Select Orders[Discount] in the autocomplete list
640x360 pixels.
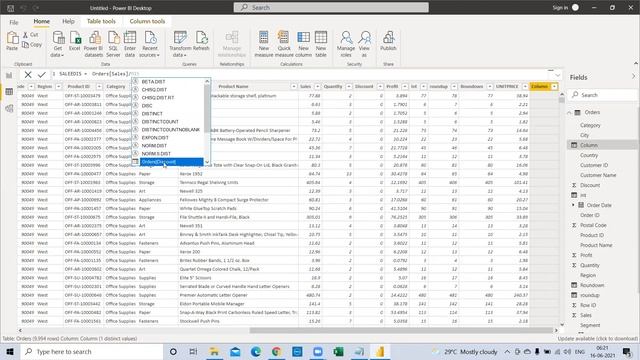[x=167, y=162]
